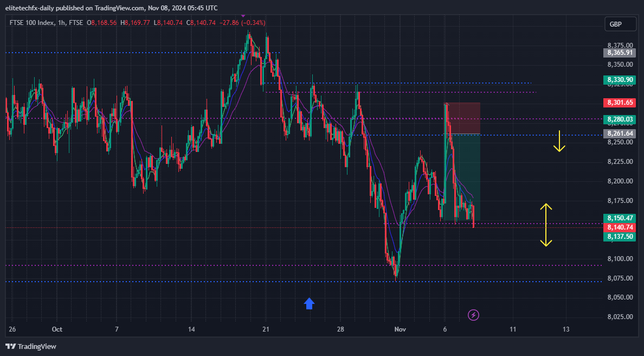Click the 11 date label on time axis
644x356 pixels.
tap(513, 329)
